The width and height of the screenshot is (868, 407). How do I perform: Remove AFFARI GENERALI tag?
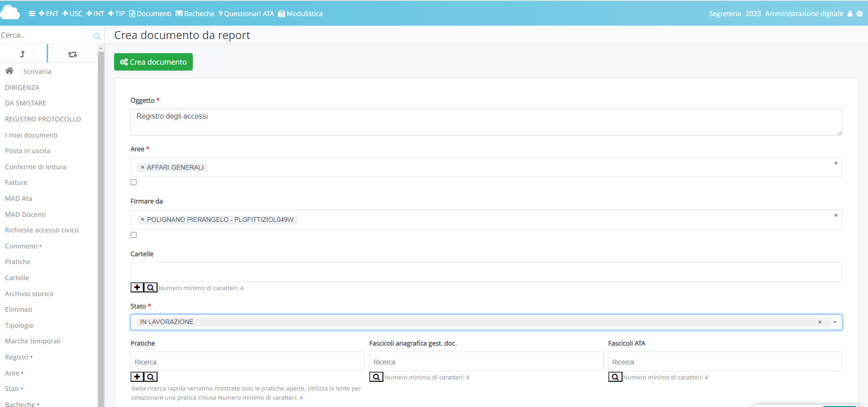(x=142, y=167)
